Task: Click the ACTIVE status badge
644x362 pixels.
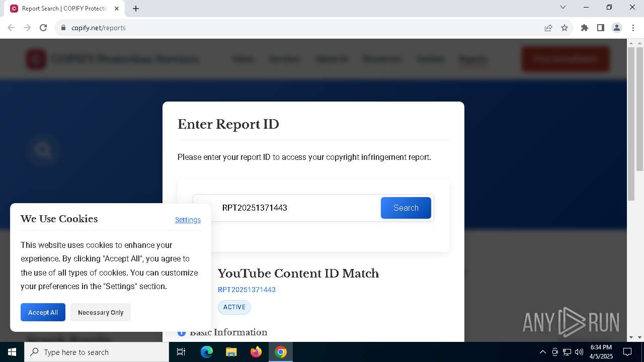Action: (x=234, y=307)
